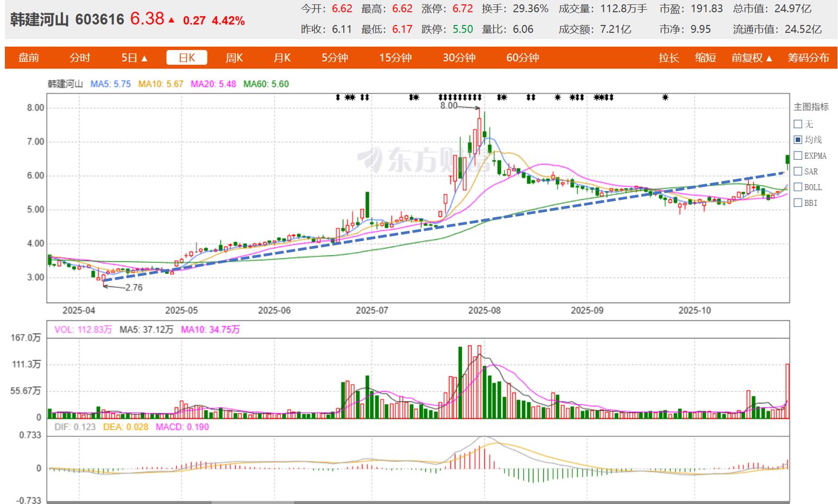This screenshot has height=504, width=838.
Task: Click the DEA: 0.028 indicator value
Action: click(125, 427)
